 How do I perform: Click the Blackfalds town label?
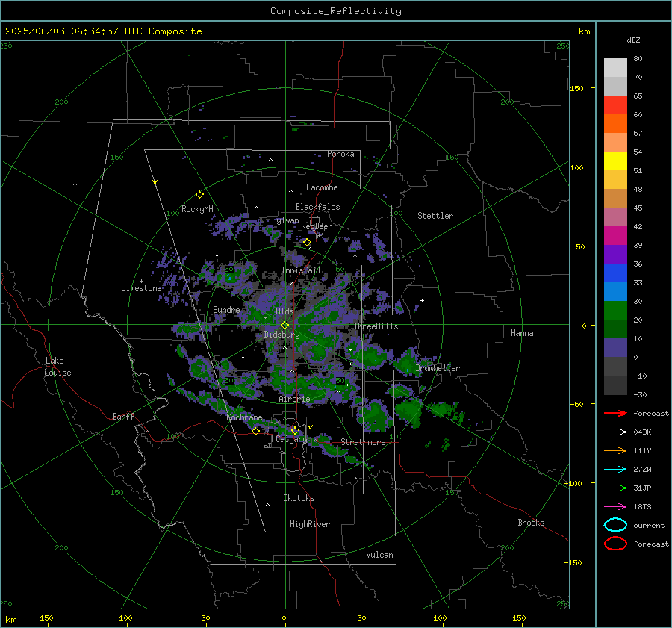[x=317, y=207]
